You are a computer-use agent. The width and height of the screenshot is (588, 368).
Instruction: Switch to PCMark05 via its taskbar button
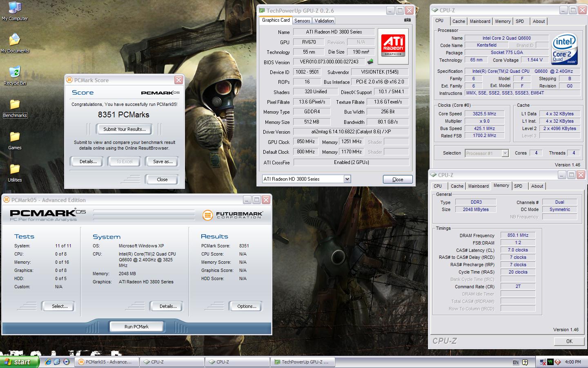click(x=106, y=362)
